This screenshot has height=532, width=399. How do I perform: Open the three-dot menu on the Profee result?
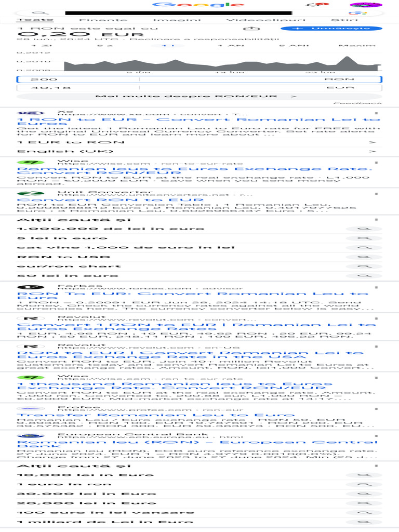376,409
